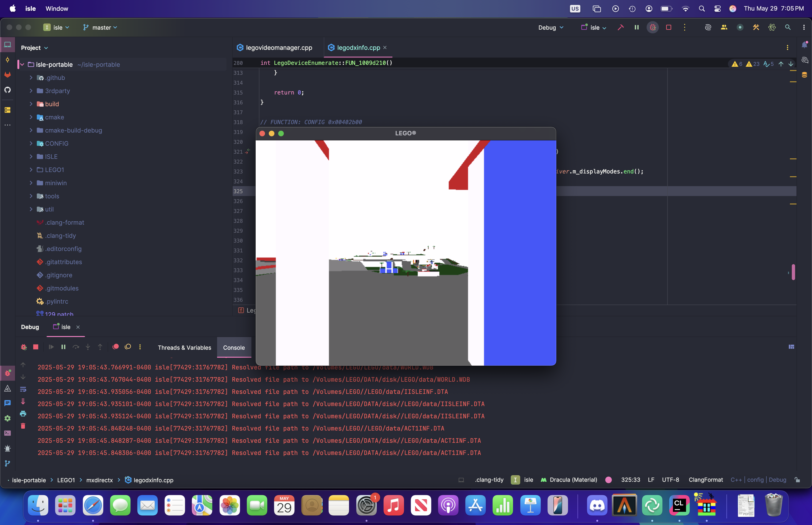
Task: Expand the cmake-build-debug folder
Action: [x=31, y=130]
